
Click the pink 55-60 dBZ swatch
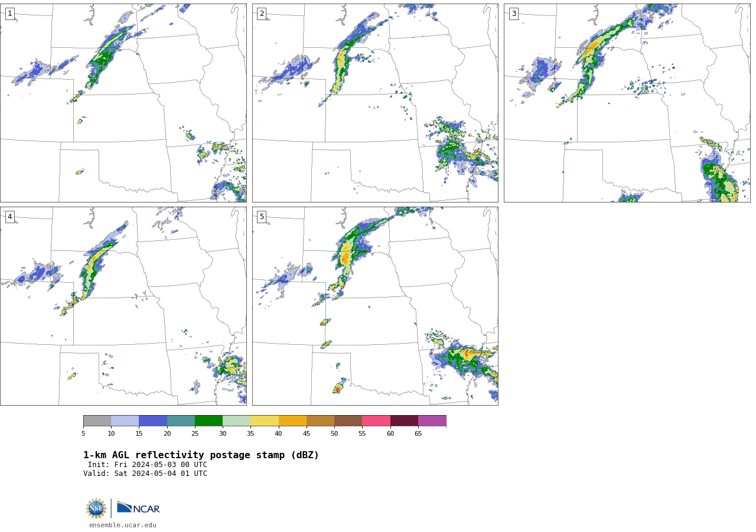point(376,420)
